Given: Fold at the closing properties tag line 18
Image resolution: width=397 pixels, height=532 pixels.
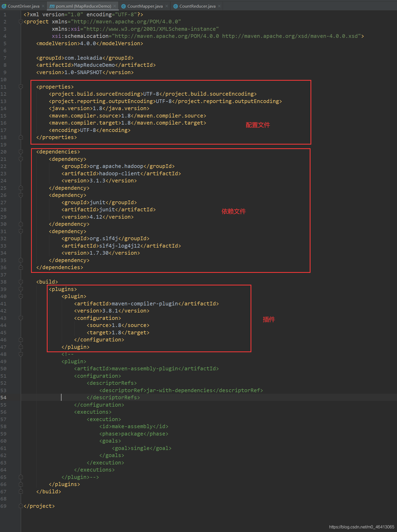Looking at the screenshot, I should pyautogui.click(x=21, y=137).
